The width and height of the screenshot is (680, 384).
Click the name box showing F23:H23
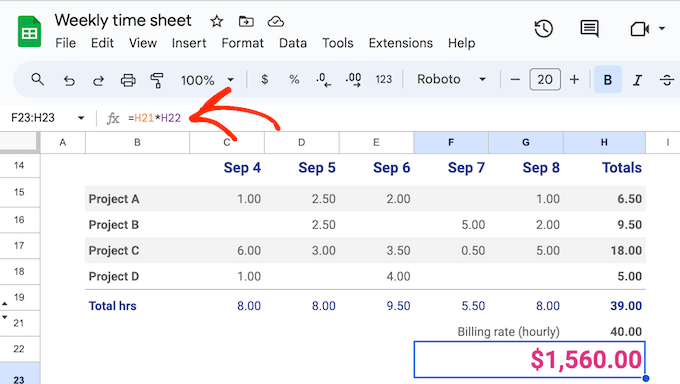33,118
